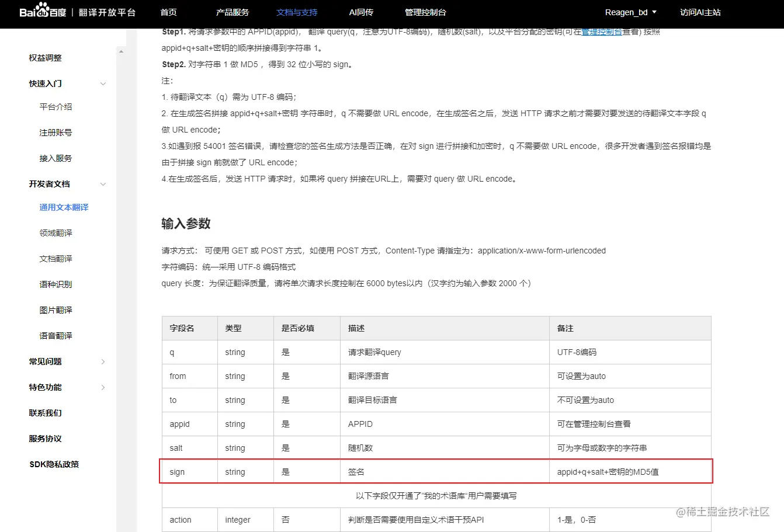This screenshot has width=784, height=532.
Task: Open the AI同传 nav item
Action: pos(361,12)
